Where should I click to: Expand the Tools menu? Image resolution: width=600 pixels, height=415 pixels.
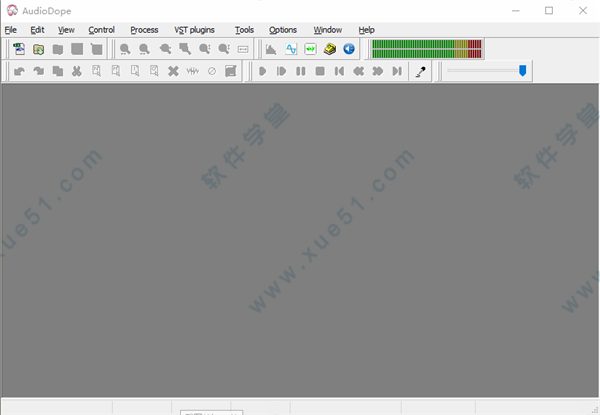[x=244, y=30]
